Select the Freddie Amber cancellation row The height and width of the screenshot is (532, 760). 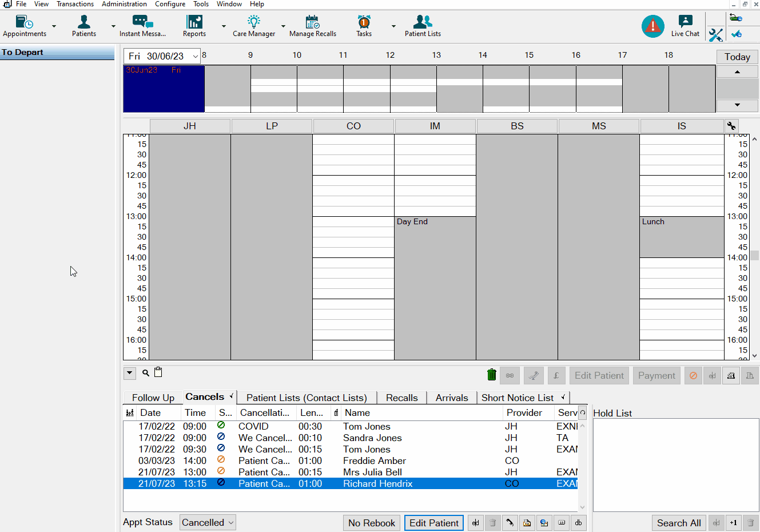tap(351, 460)
